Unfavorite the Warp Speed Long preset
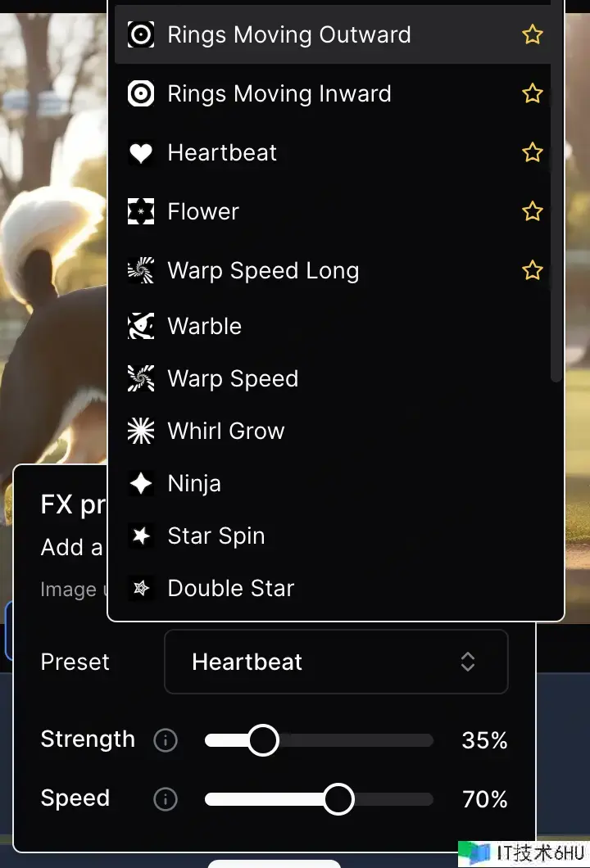590x868 pixels. click(533, 271)
